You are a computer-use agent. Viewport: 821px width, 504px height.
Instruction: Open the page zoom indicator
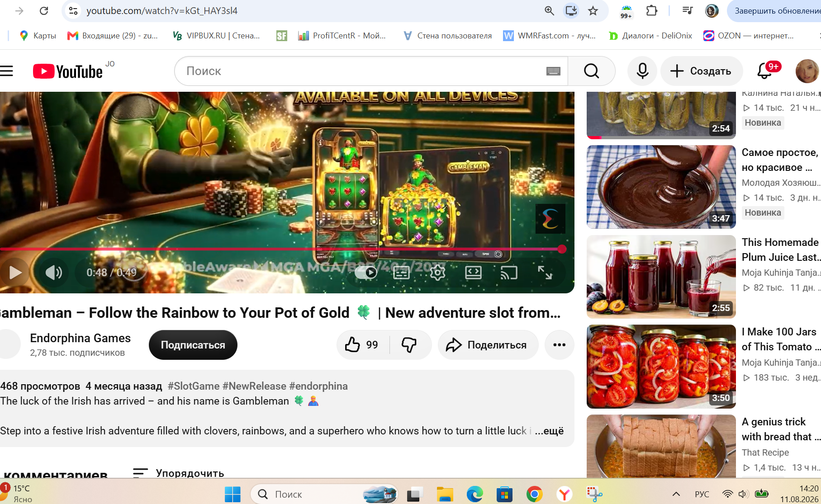pos(549,11)
